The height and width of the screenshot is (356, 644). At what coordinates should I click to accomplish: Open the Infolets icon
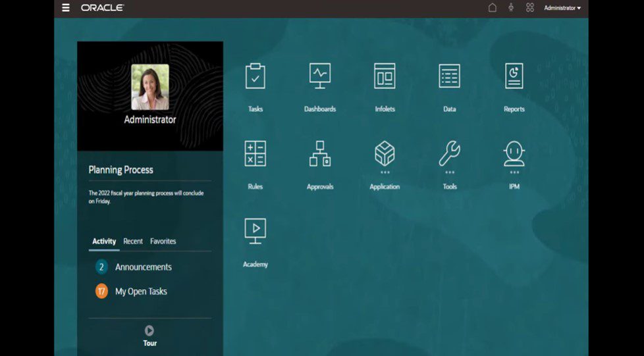tap(385, 76)
